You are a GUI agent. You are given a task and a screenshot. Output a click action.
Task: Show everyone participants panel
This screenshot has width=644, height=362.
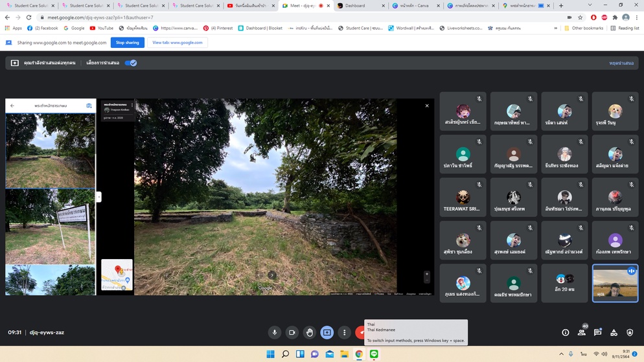point(582,332)
